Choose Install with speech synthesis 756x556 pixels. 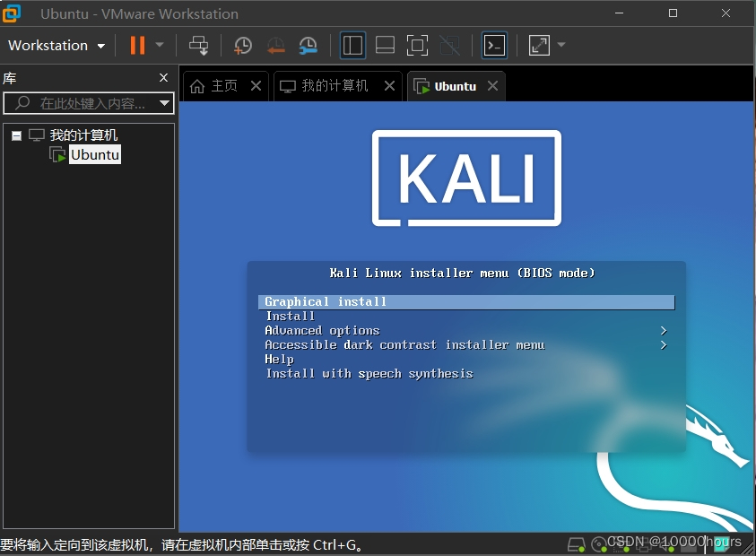coord(369,374)
